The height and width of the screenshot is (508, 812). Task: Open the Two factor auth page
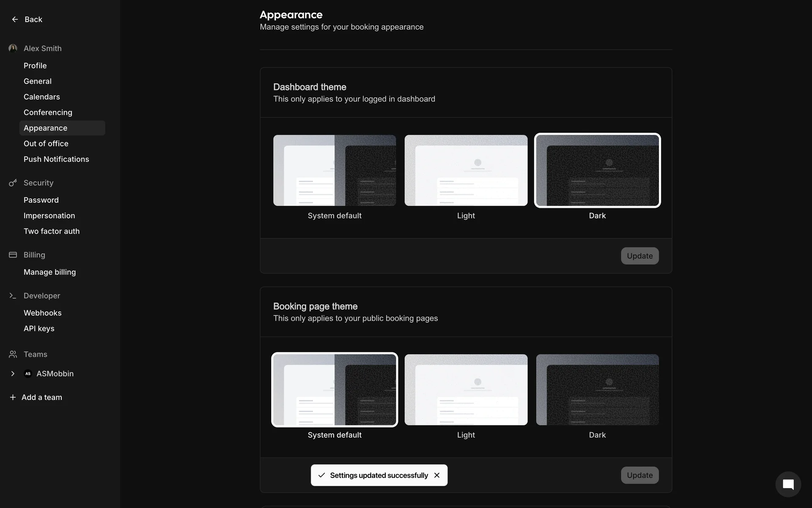(x=52, y=231)
